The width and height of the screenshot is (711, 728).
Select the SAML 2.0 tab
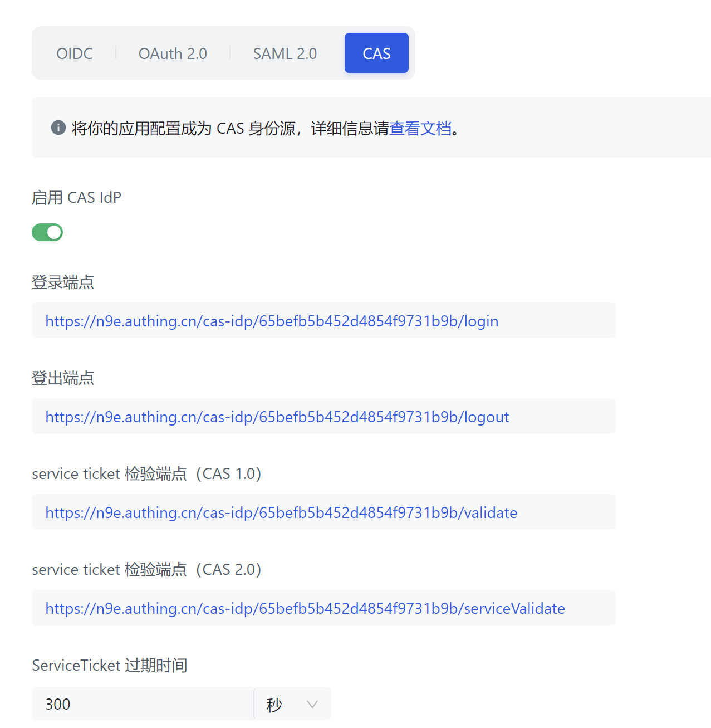click(x=285, y=53)
